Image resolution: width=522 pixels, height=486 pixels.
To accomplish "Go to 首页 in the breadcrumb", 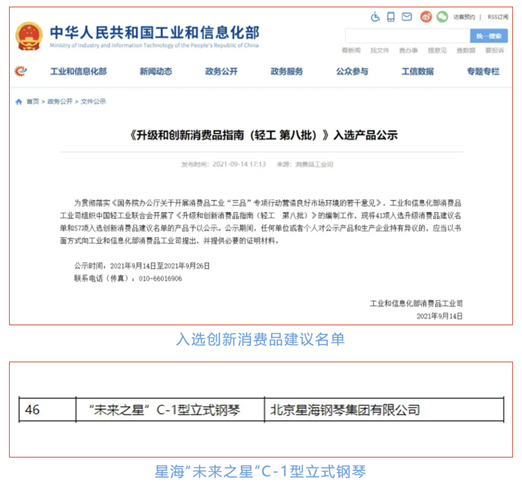I will [33, 102].
